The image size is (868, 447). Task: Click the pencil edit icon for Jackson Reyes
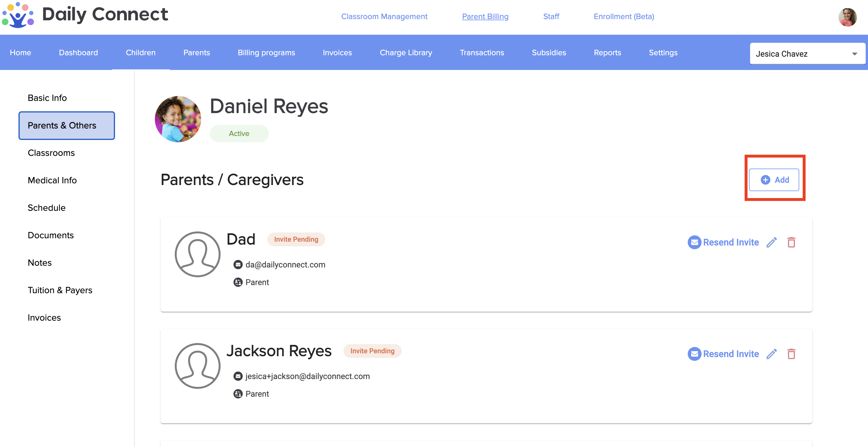point(771,354)
